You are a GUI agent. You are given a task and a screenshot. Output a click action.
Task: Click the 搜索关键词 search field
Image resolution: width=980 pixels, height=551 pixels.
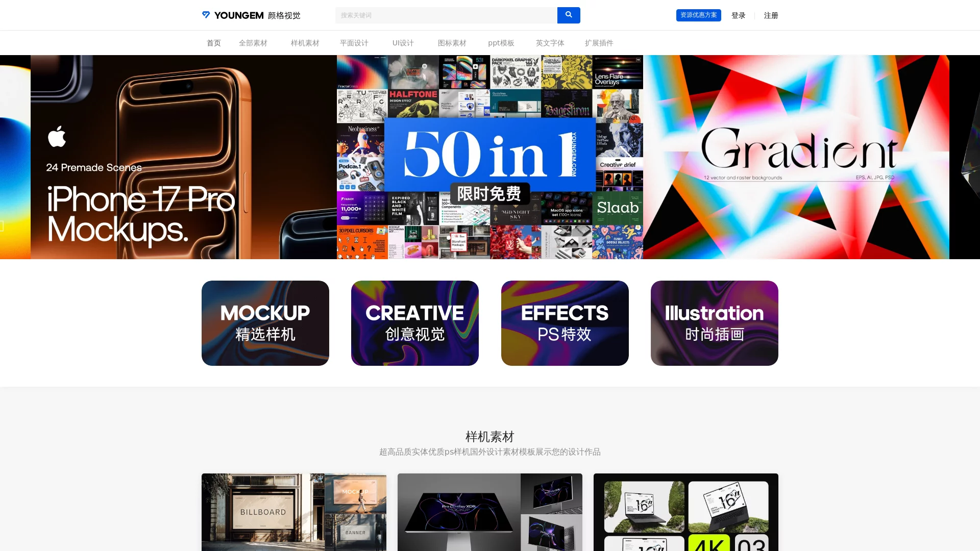(446, 15)
